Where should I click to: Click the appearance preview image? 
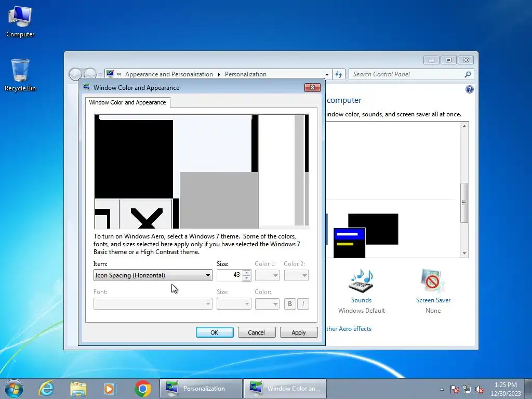click(202, 171)
